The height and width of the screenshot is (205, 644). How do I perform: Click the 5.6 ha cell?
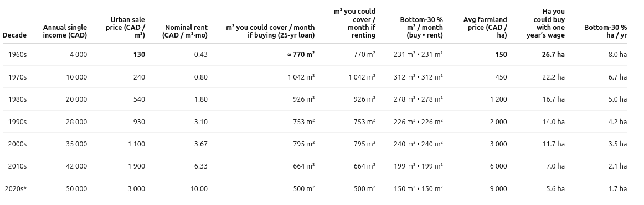555,189
